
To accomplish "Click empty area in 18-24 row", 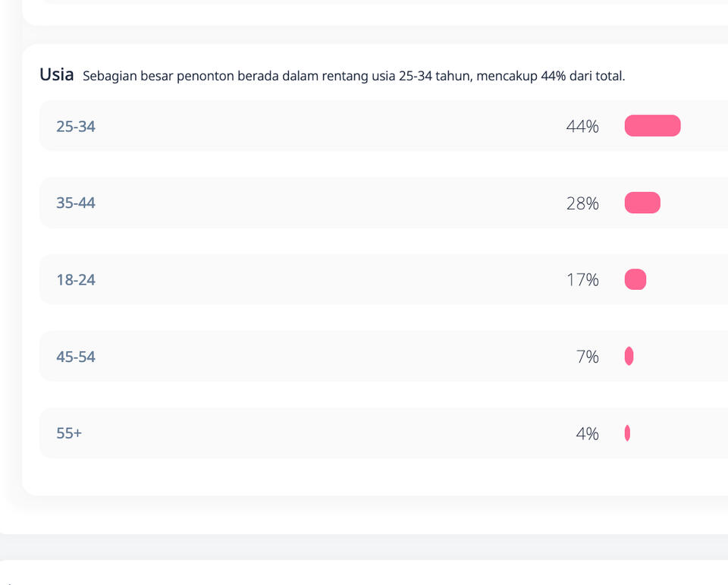I will coord(325,280).
